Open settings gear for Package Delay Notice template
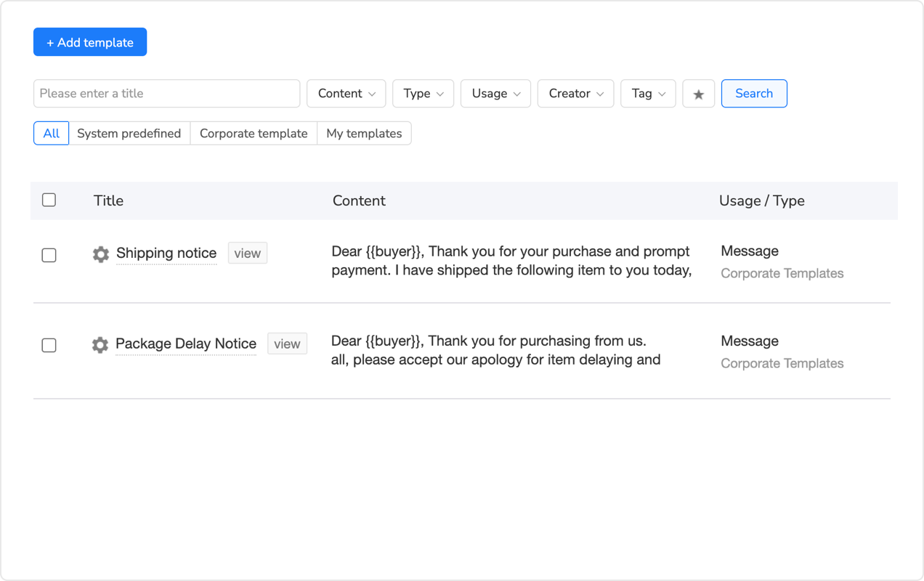Viewport: 924px width, 581px height. click(x=100, y=344)
